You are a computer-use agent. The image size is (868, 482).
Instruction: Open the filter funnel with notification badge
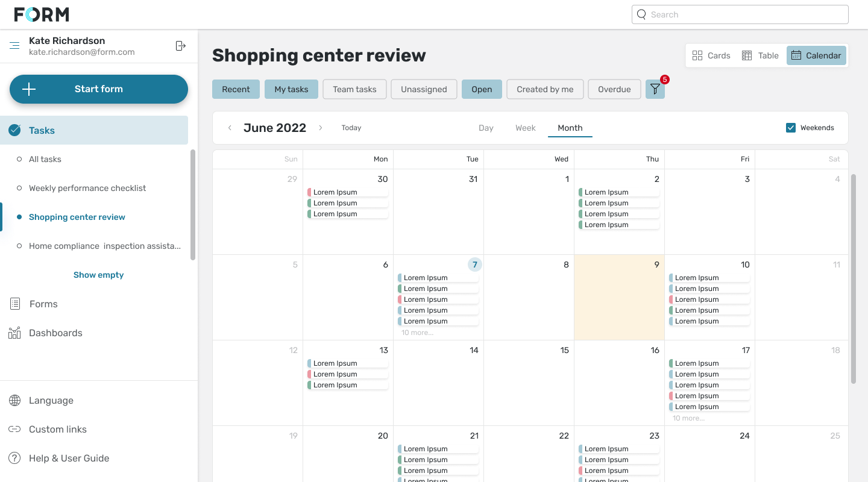[655, 89]
